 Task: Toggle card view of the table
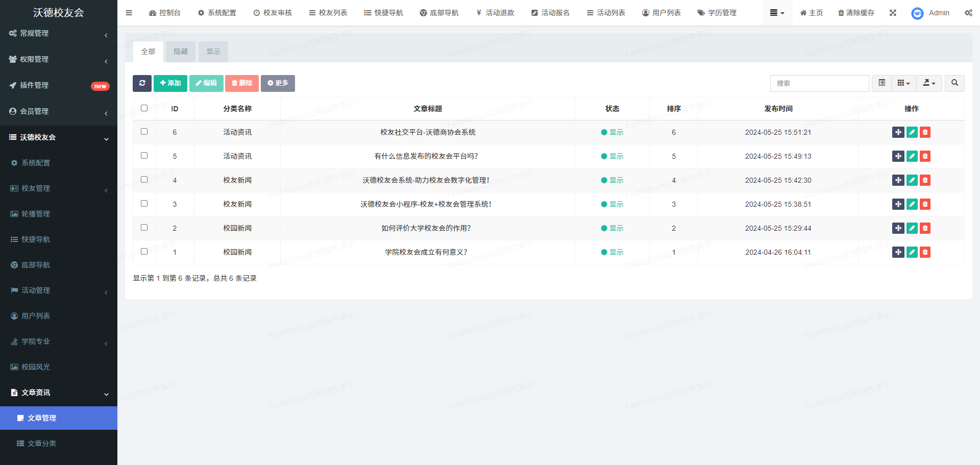click(x=881, y=83)
